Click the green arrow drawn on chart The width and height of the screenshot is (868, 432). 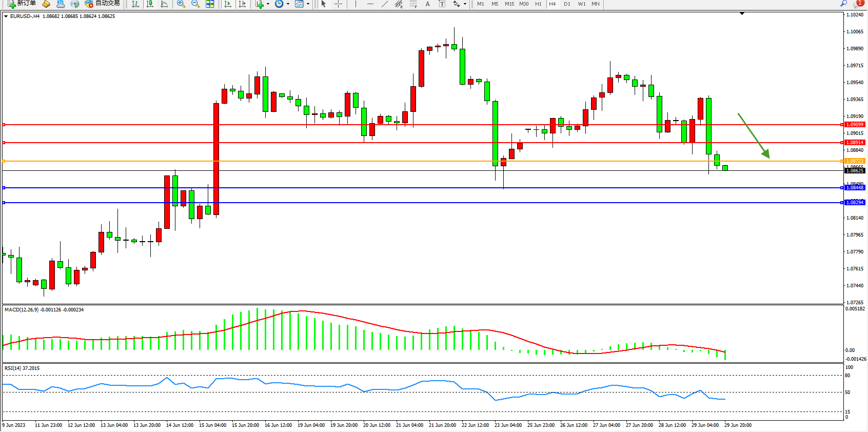[753, 135]
